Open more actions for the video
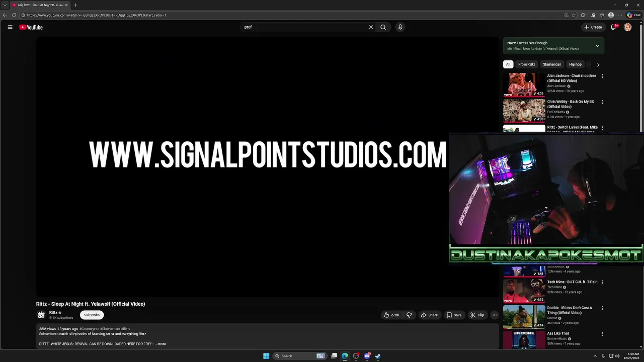This screenshot has width=644, height=362. pyautogui.click(x=494, y=315)
